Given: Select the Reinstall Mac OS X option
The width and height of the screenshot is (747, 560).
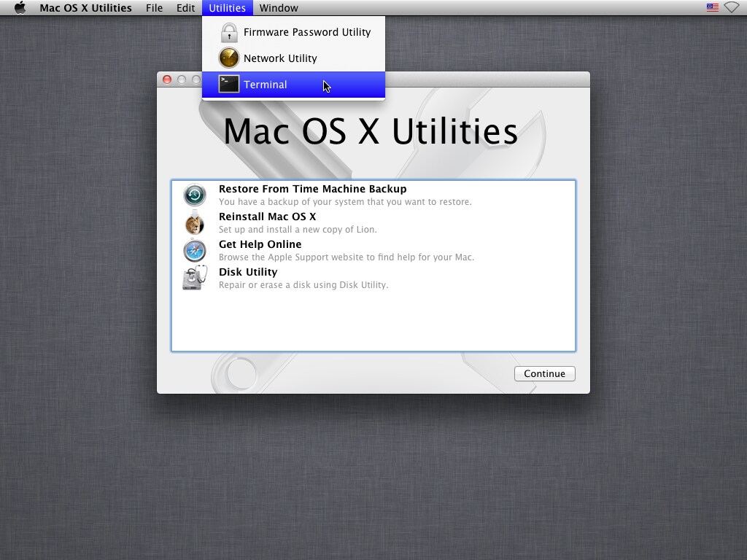Looking at the screenshot, I should tap(268, 216).
